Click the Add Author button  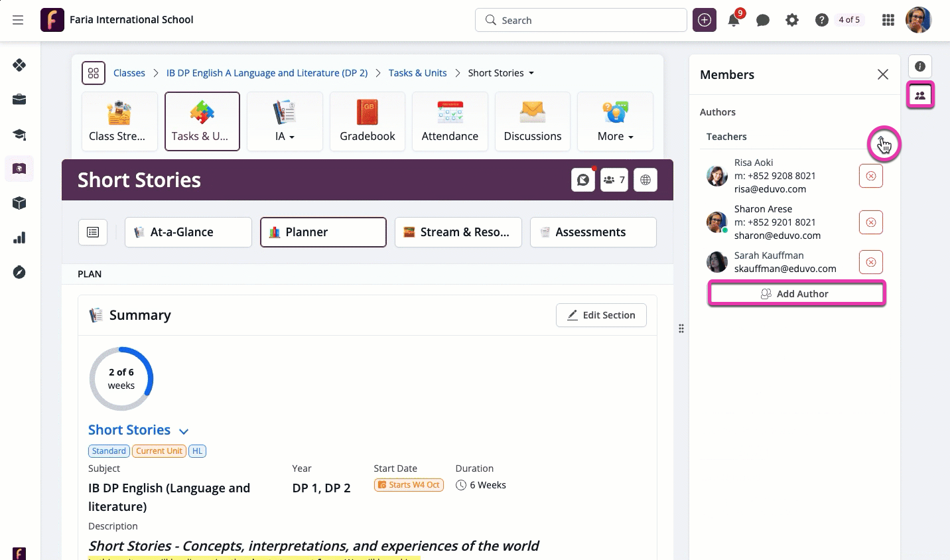(797, 294)
